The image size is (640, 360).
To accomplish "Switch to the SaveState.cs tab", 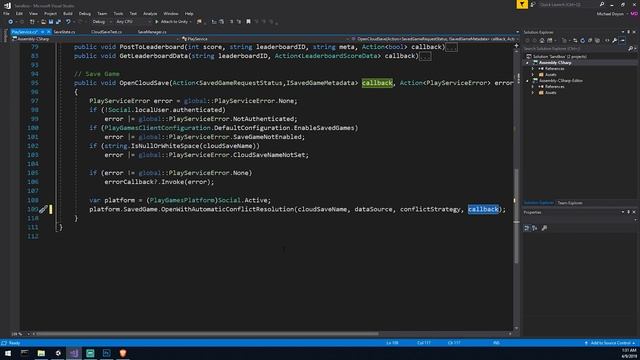I will [x=64, y=32].
